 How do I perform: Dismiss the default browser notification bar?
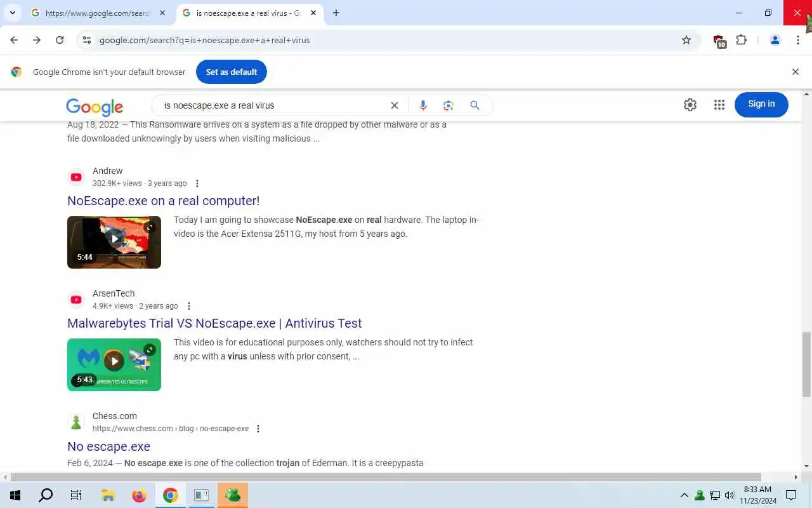pos(796,72)
